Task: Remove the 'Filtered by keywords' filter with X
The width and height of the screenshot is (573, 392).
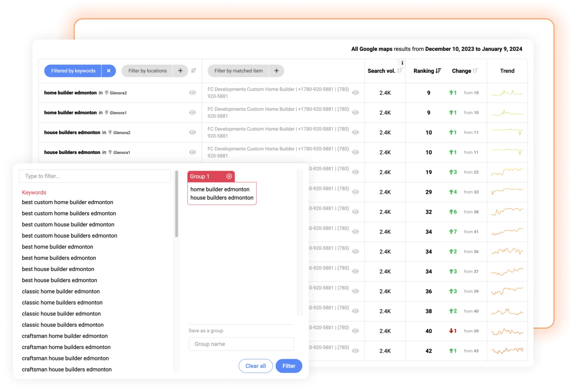Action: 109,71
